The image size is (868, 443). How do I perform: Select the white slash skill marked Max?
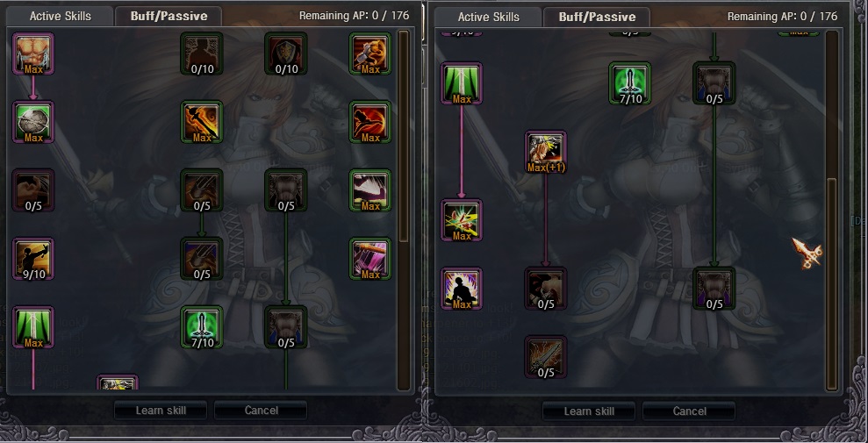tap(370, 190)
